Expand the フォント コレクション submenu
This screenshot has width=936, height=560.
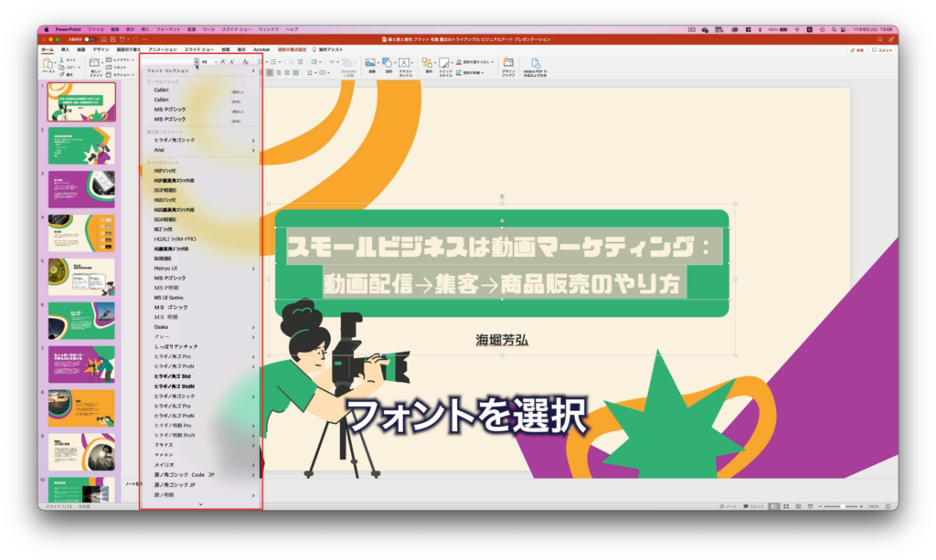point(253,70)
